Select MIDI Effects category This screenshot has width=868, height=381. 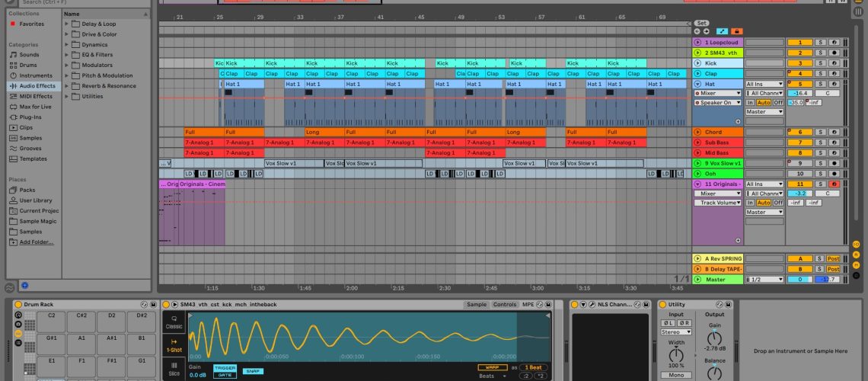pyautogui.click(x=36, y=96)
